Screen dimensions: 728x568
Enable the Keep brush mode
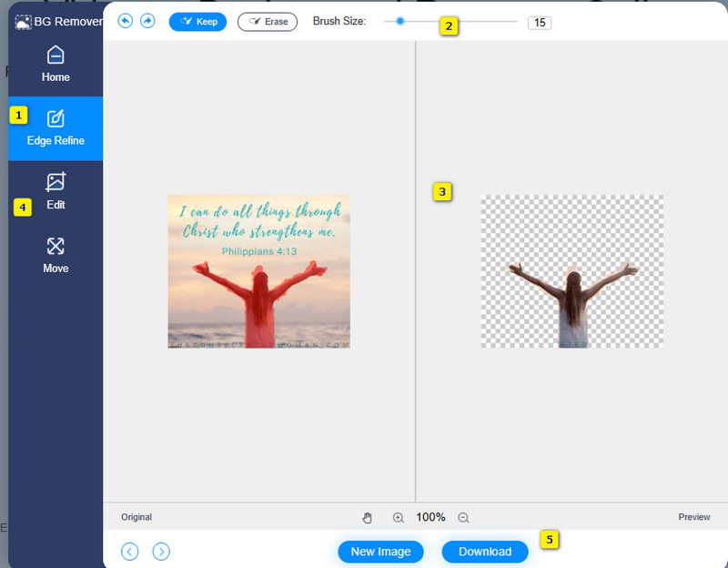pos(197,21)
